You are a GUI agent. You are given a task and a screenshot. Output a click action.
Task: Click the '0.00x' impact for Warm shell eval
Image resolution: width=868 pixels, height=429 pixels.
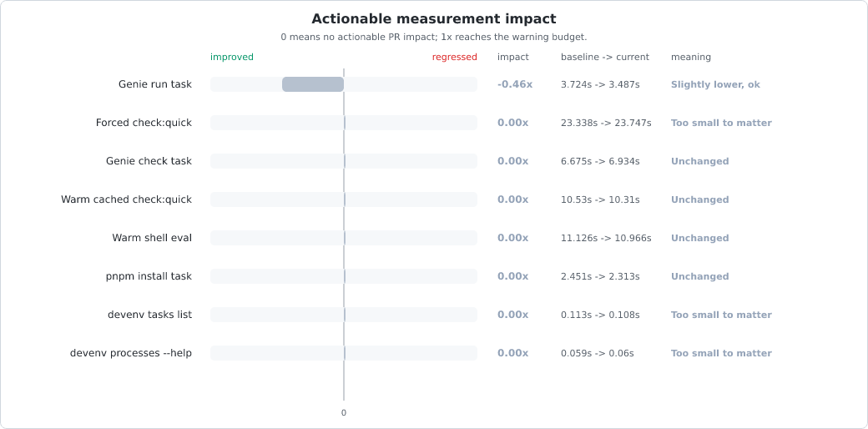click(x=512, y=238)
